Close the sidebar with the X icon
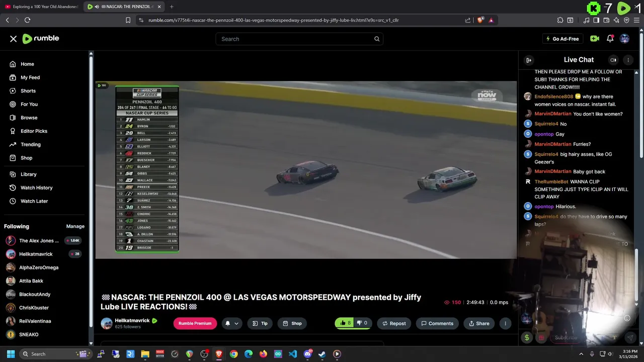This screenshot has height=362, width=644. (14, 39)
